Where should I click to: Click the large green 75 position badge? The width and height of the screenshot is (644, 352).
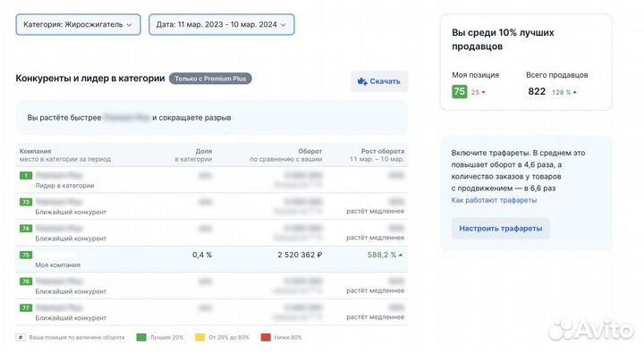tap(459, 91)
